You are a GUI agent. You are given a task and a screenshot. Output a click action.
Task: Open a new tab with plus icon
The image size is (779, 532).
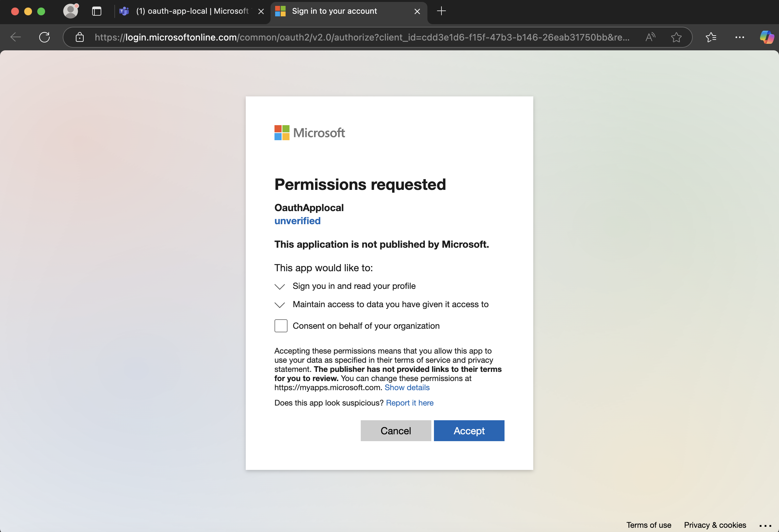point(441,11)
